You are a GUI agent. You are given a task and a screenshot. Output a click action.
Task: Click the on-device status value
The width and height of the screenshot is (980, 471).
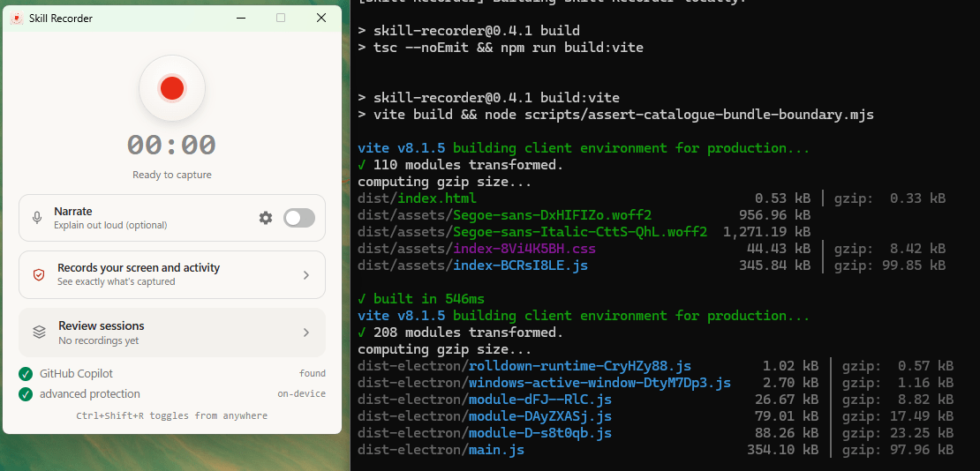(x=302, y=394)
